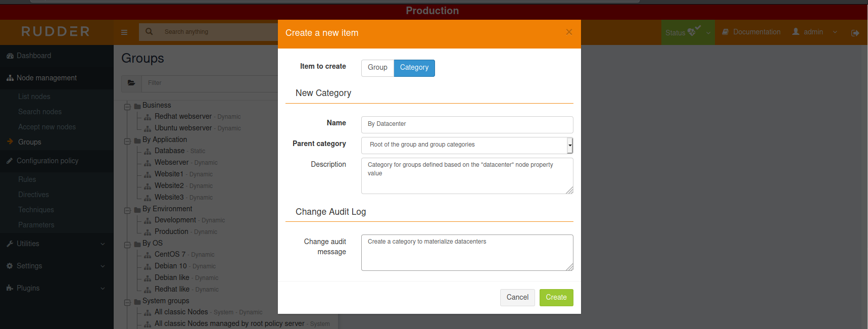Open Search nodes in sidebar
Screen dimensions: 868x329
click(x=40, y=112)
